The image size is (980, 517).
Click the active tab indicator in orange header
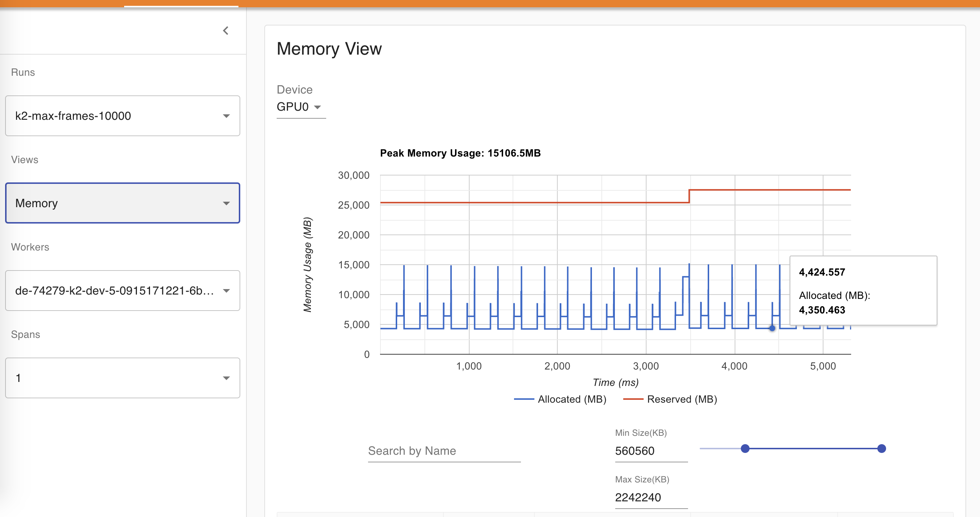181,5
